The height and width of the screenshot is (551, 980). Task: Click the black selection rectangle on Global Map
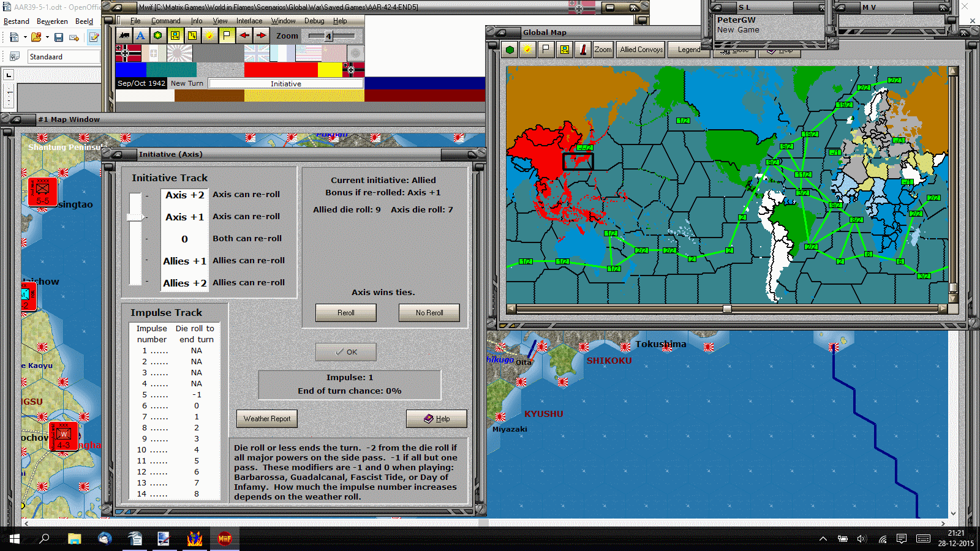[578, 162]
